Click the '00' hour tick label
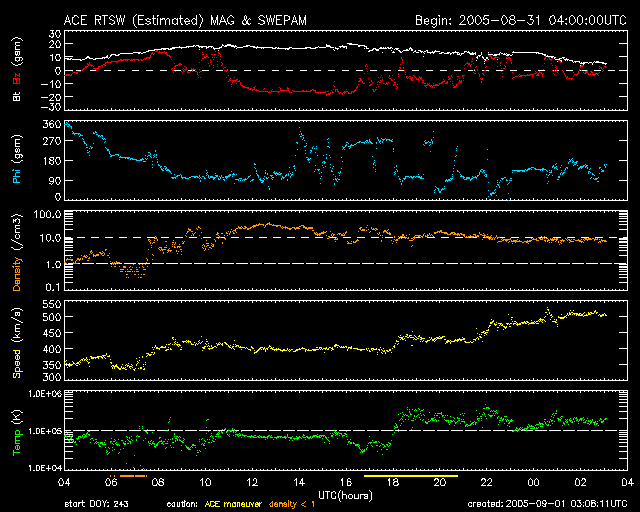640x512 pixels. click(x=533, y=482)
